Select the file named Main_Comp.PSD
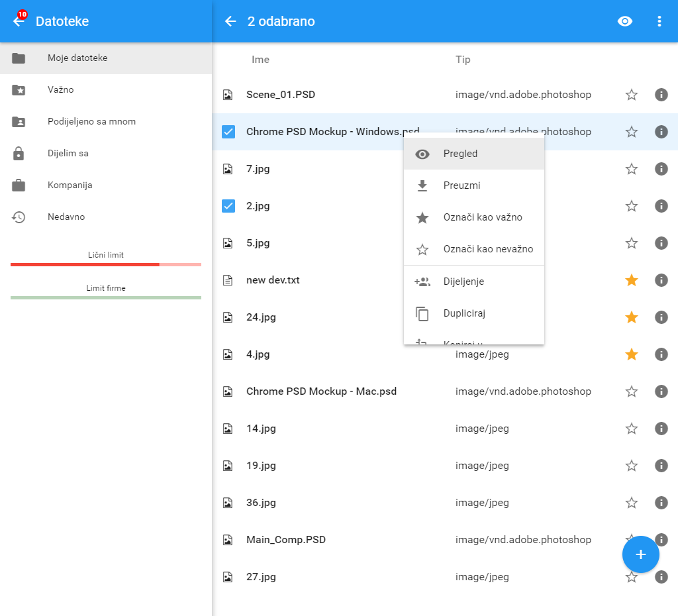 (286, 540)
